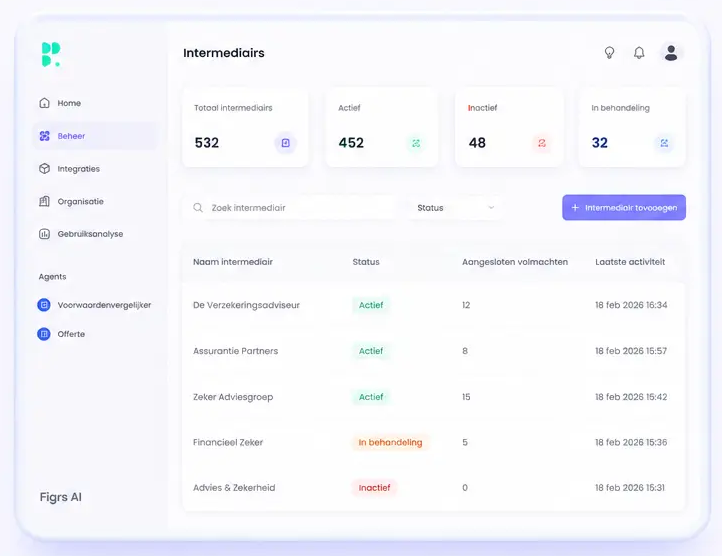The image size is (722, 556).
Task: Click the volmachten count 8
Action: click(465, 351)
